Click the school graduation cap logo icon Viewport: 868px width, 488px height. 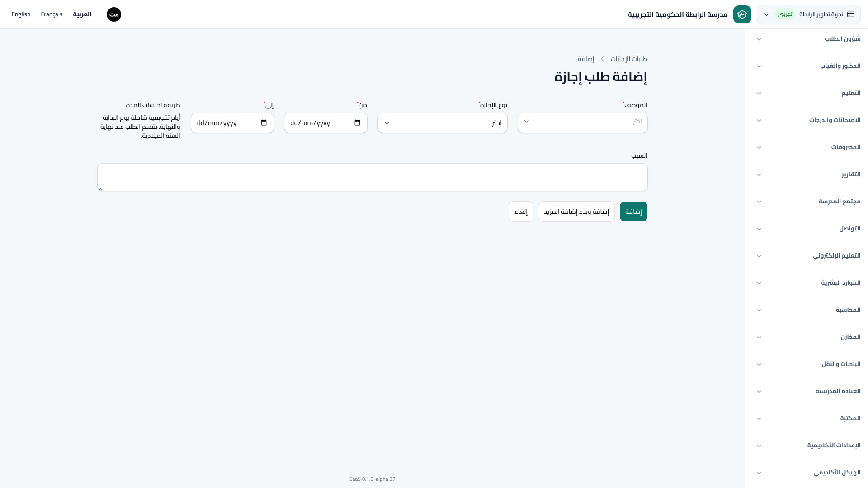(742, 14)
